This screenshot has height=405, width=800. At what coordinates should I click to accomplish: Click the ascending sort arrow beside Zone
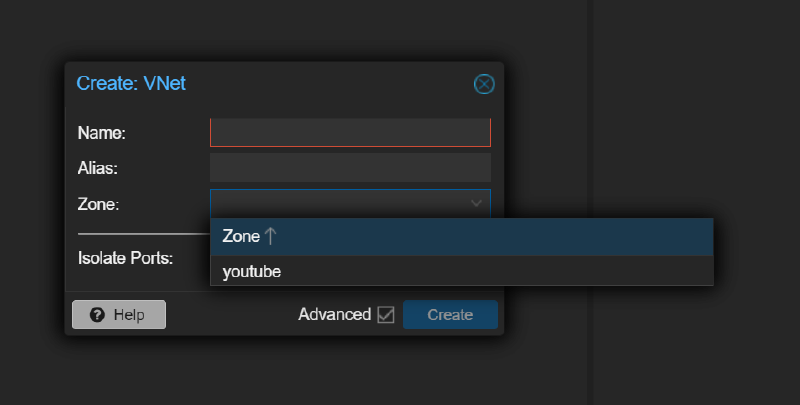pos(270,237)
